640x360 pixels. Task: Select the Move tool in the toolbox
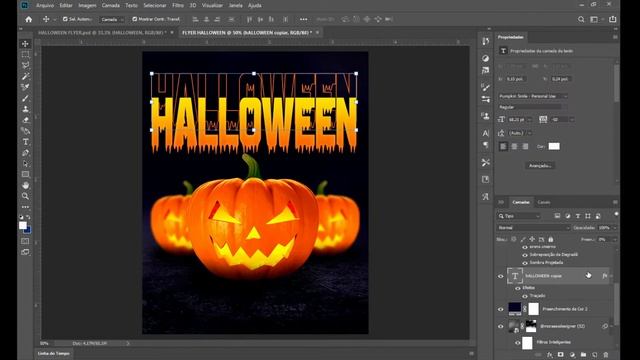click(25, 44)
